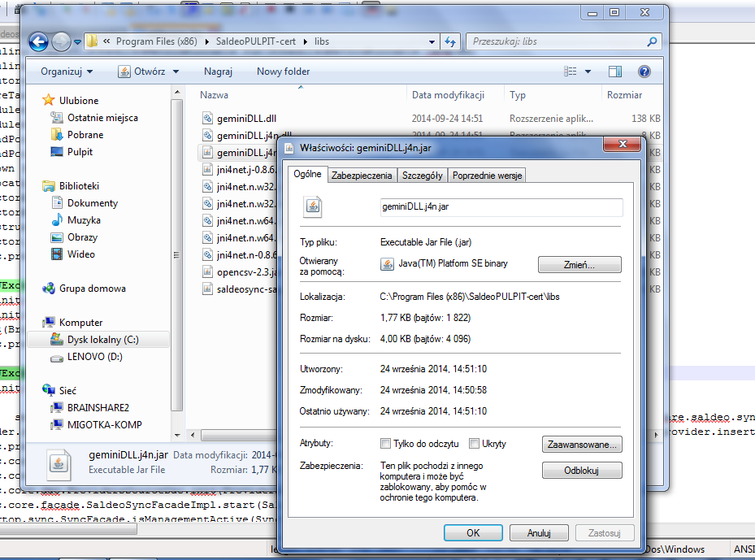The height and width of the screenshot is (560, 755).
Task: Cancel the dialog with Anuluj
Action: [539, 533]
